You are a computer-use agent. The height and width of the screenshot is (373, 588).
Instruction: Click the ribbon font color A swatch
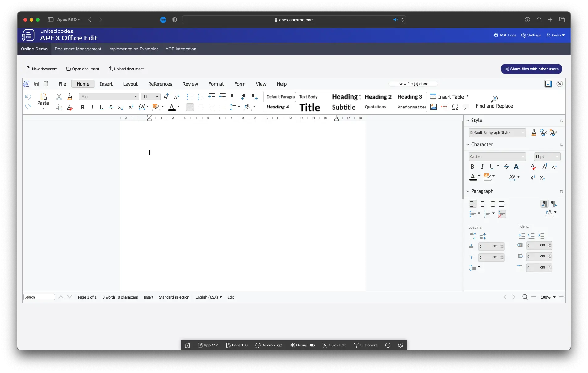[x=172, y=108]
